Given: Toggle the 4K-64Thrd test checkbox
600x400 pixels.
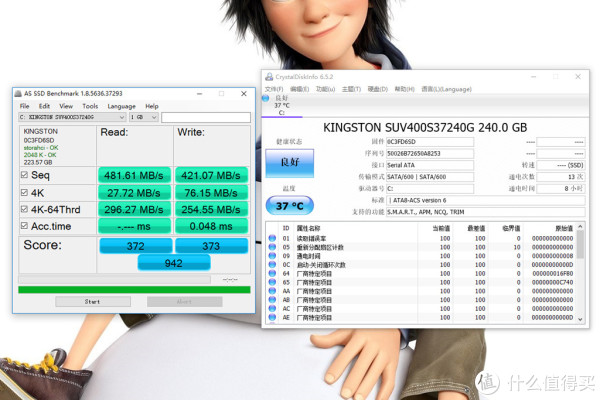Looking at the screenshot, I should pos(24,209).
